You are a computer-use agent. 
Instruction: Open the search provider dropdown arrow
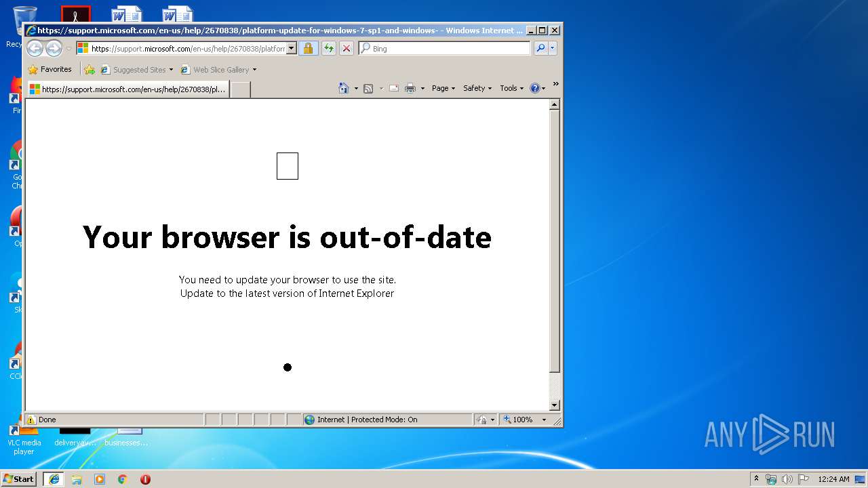(553, 48)
